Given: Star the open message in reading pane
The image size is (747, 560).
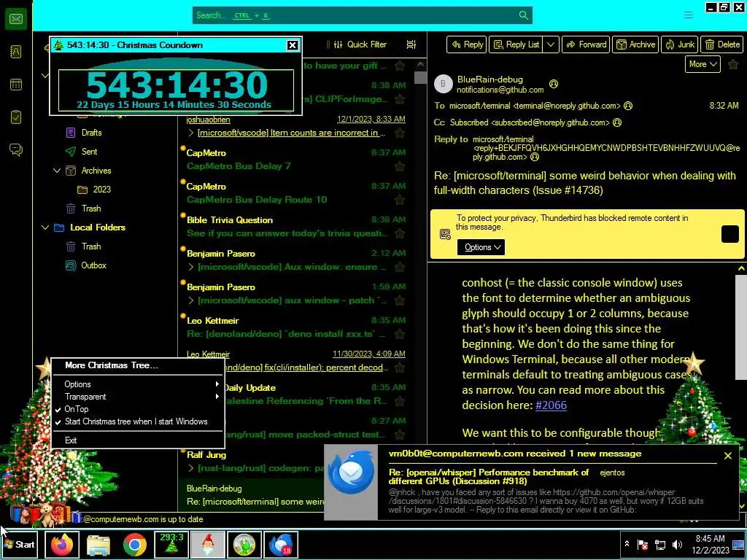Looking at the screenshot, I should pos(733,64).
